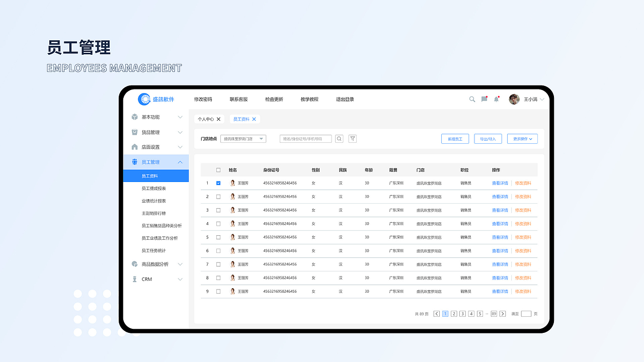Click 修改密码 in the top menu

[x=203, y=100]
